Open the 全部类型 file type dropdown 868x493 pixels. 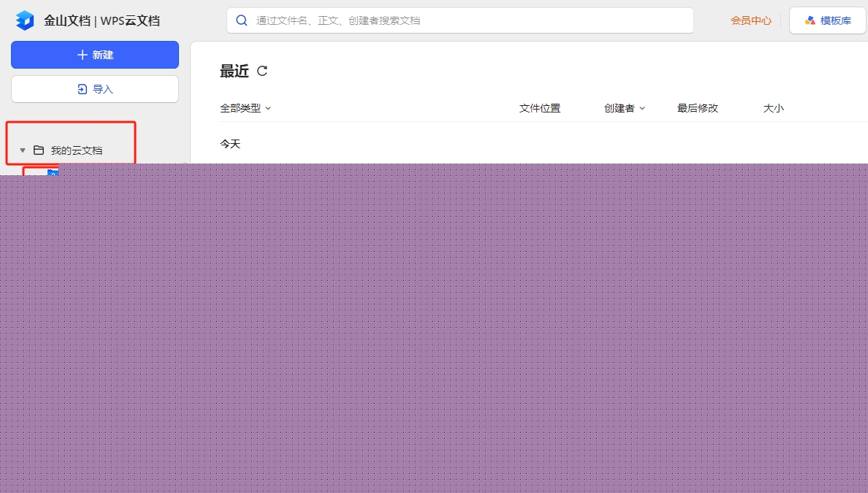[245, 108]
